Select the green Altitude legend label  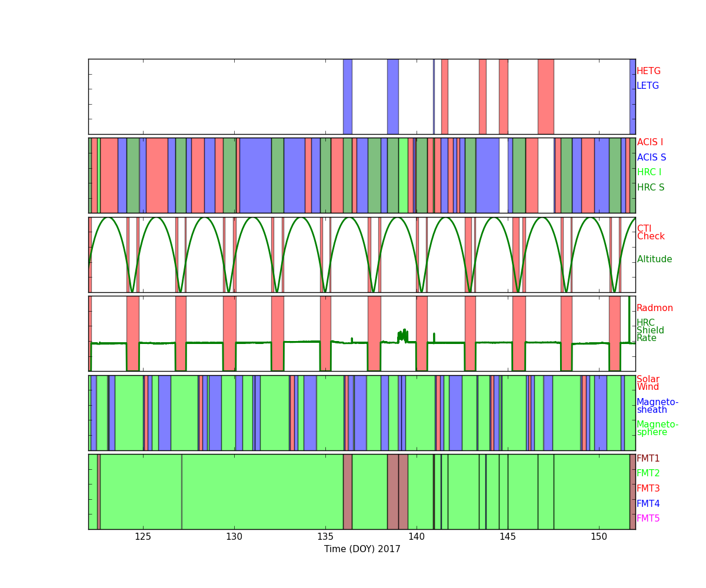pyautogui.click(x=654, y=259)
